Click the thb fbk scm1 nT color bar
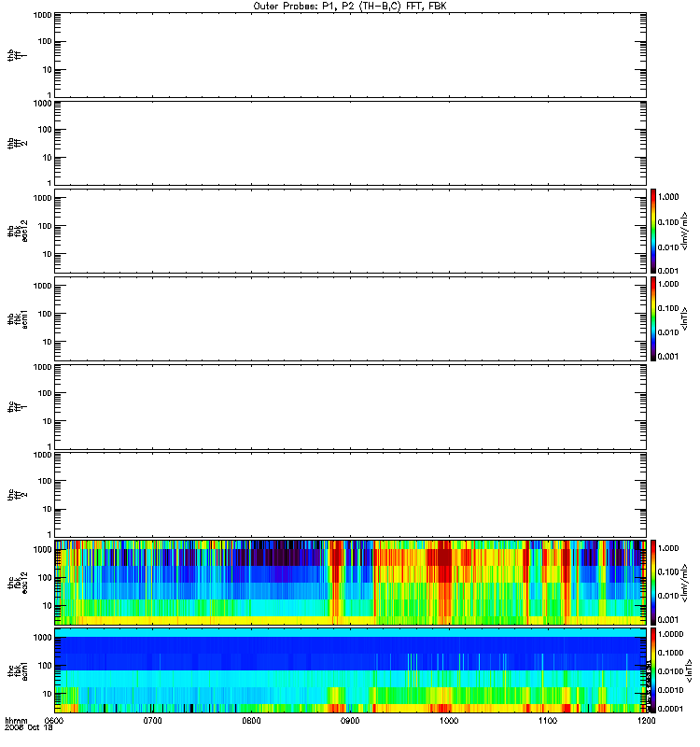This screenshot has height=747, width=700. [x=653, y=318]
